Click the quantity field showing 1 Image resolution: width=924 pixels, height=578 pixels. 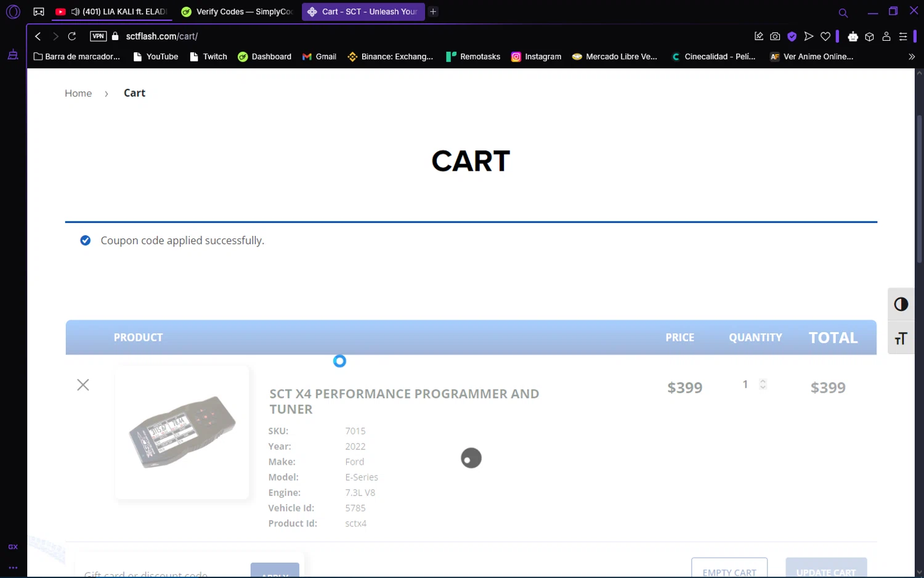(x=746, y=385)
